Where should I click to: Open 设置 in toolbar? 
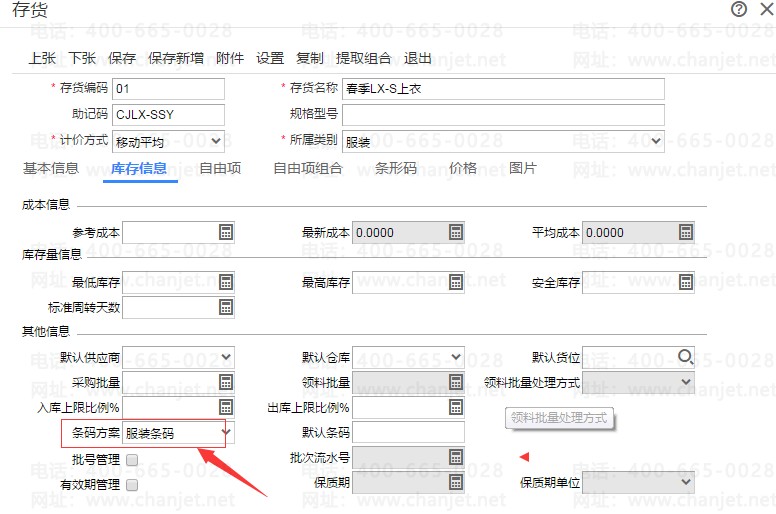click(270, 58)
